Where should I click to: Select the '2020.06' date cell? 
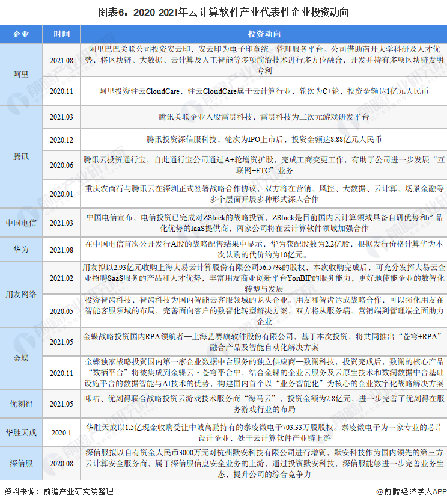click(x=61, y=165)
